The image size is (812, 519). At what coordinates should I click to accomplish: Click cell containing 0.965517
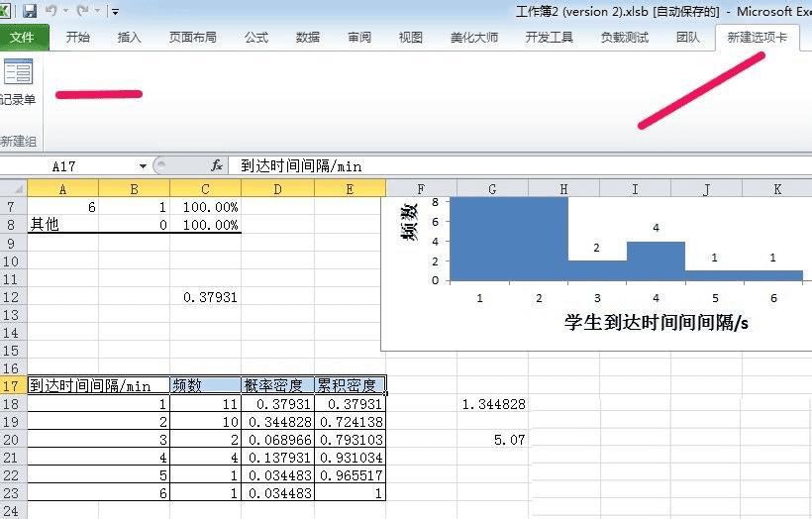click(x=351, y=475)
